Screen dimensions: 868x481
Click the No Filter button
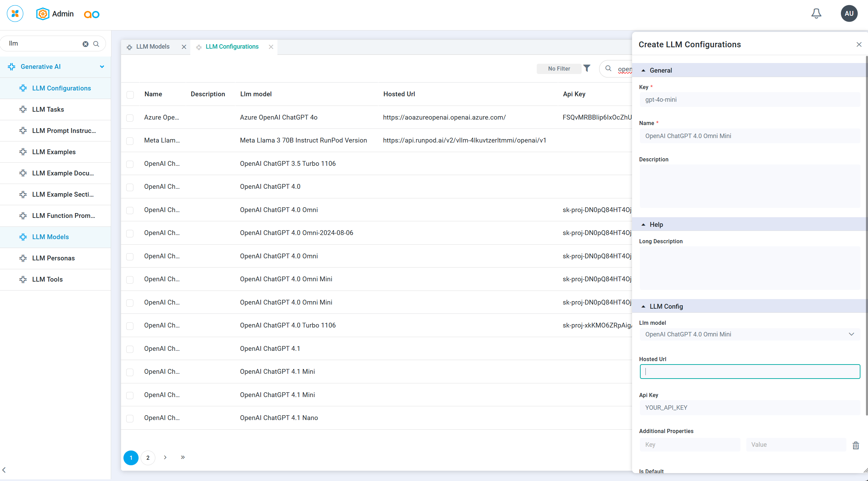point(559,69)
